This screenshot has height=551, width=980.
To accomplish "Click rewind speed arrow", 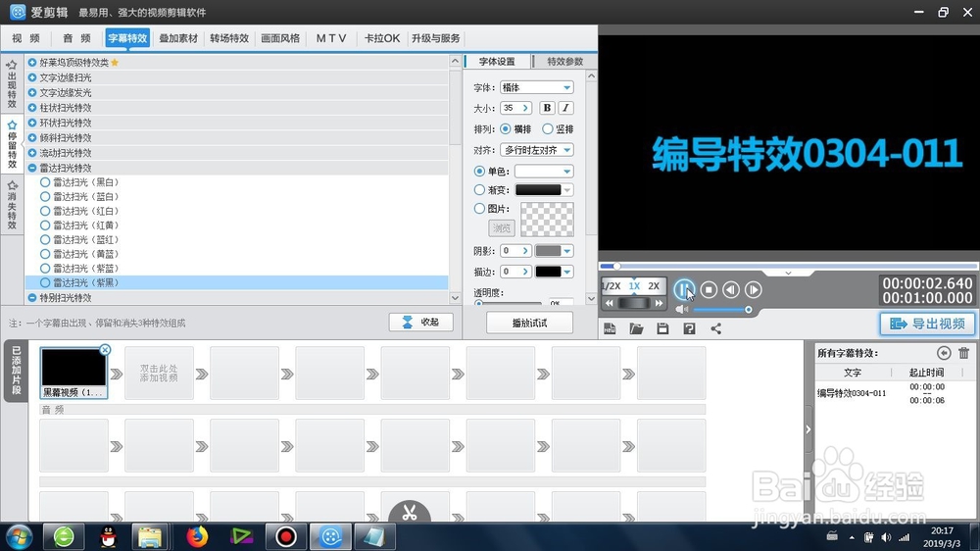I will [610, 303].
